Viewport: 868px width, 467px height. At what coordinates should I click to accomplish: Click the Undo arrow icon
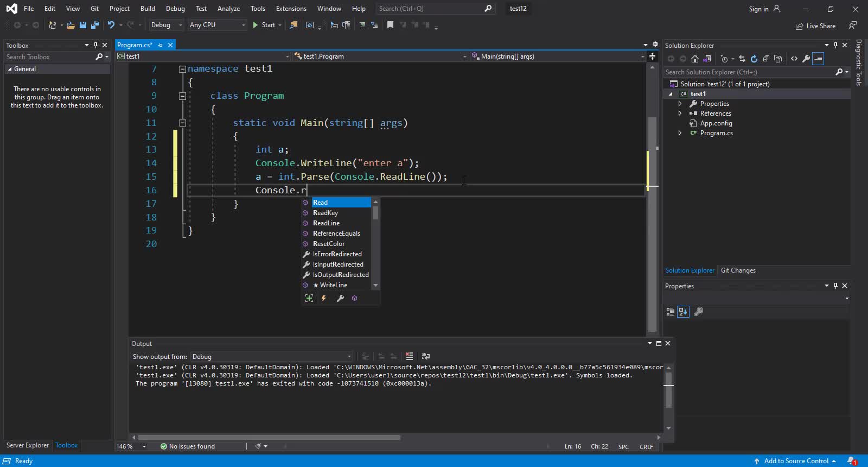pos(111,25)
